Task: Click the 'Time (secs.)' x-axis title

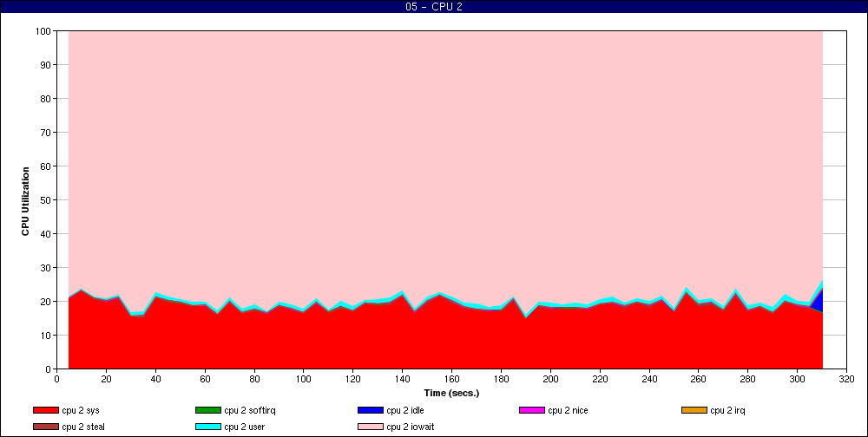Action: pyautogui.click(x=451, y=394)
